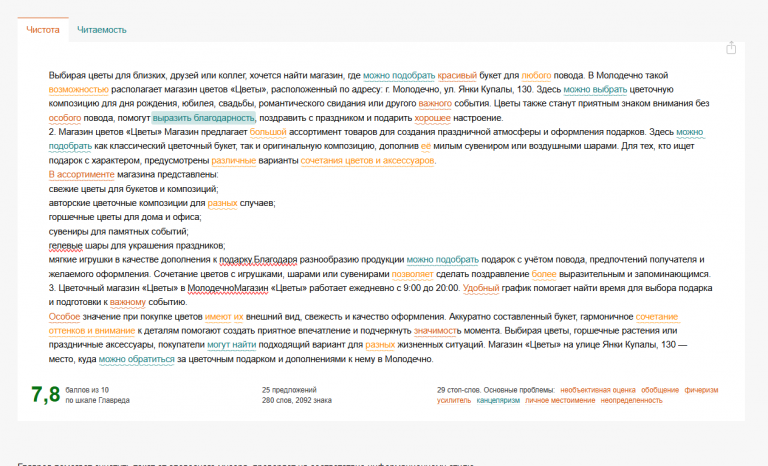Click можно подобрать before красивый

[399, 75]
